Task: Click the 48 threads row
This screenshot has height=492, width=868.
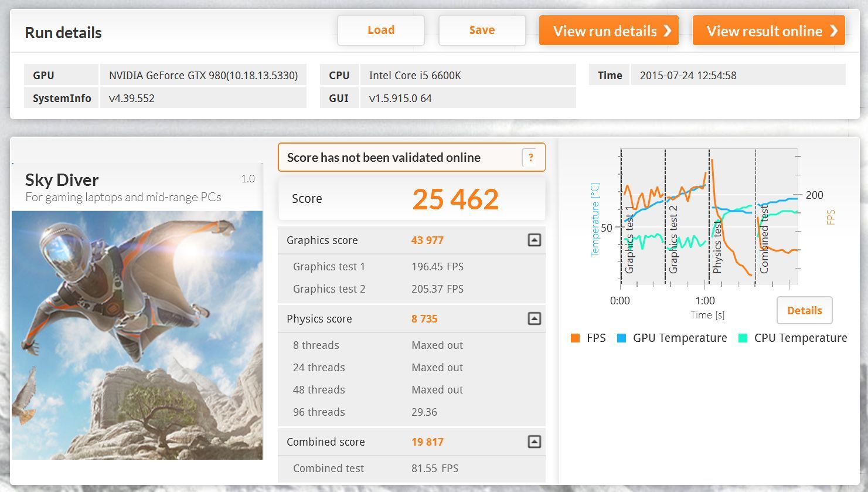Action: tap(411, 390)
